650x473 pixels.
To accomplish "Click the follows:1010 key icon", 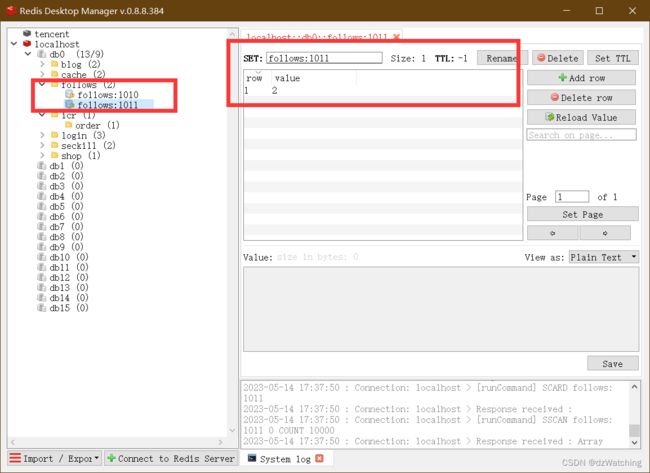I will tap(69, 95).
